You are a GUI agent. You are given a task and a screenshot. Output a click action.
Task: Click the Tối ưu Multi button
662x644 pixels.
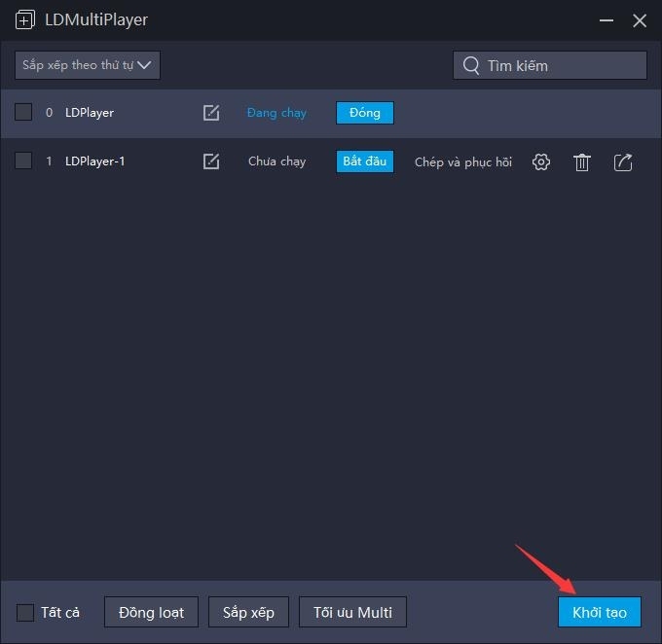coord(352,612)
